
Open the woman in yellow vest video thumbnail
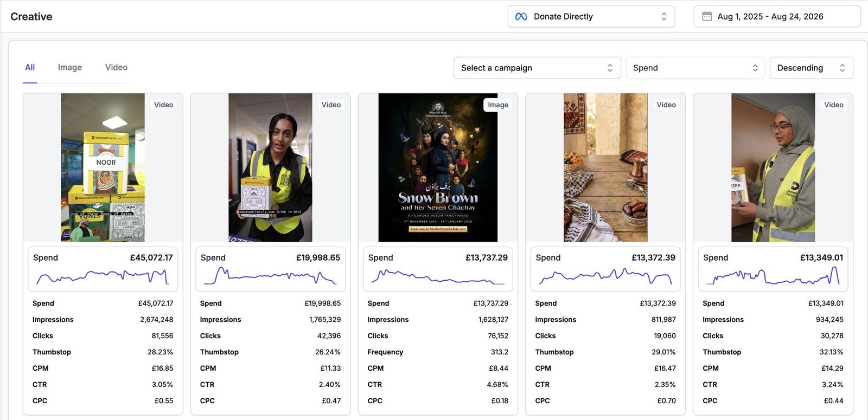270,167
